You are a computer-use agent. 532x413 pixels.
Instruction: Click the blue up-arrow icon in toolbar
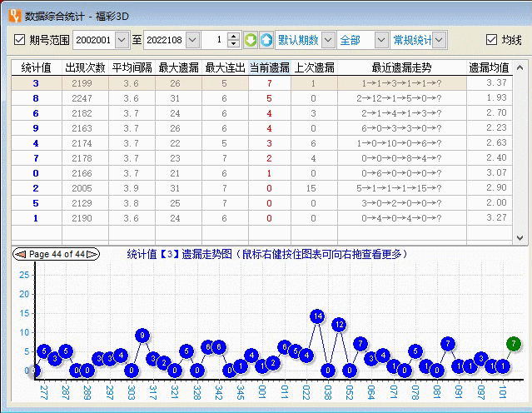266,40
